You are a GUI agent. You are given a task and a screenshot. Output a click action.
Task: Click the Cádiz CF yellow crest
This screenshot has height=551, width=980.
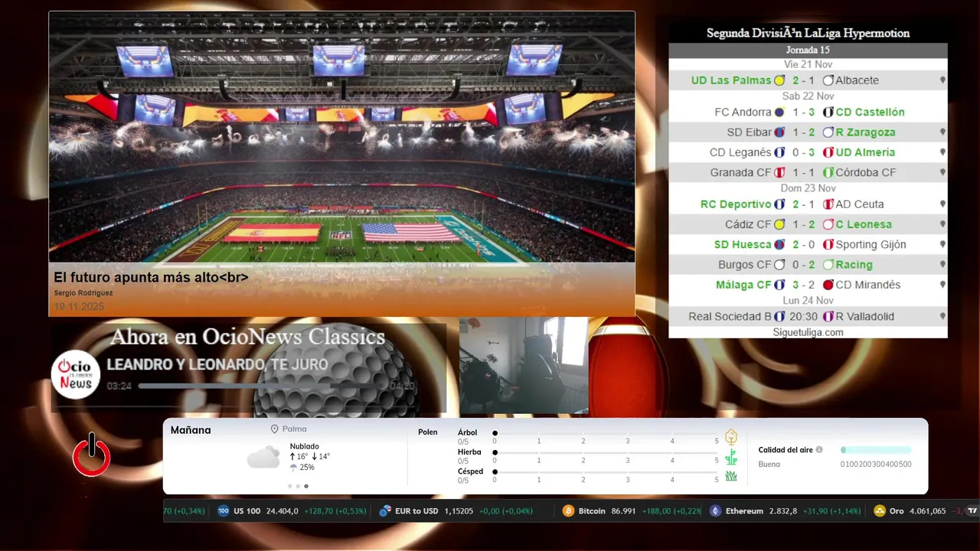coord(779,224)
